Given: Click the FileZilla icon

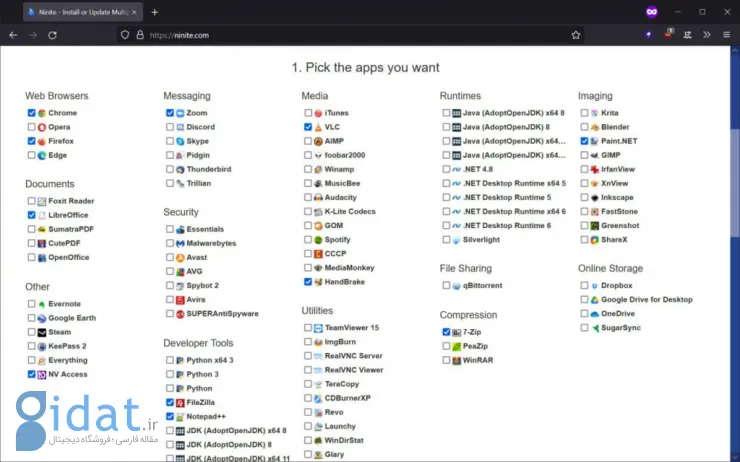Looking at the screenshot, I should point(180,403).
